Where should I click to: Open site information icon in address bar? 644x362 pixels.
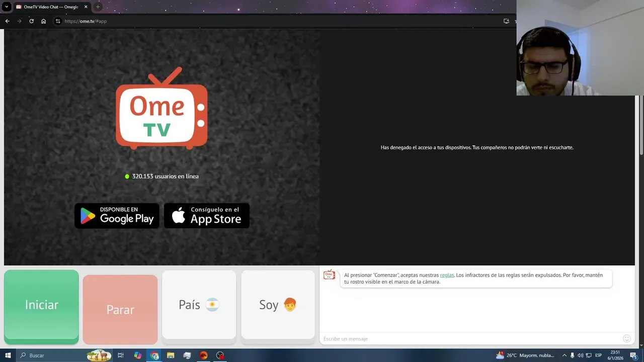pyautogui.click(x=58, y=21)
